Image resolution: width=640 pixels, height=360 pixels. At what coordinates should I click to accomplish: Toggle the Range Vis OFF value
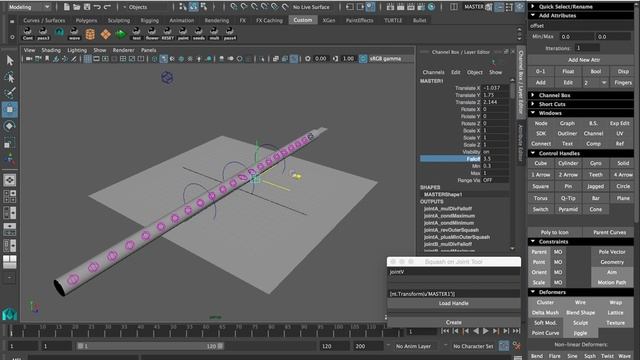point(496,180)
